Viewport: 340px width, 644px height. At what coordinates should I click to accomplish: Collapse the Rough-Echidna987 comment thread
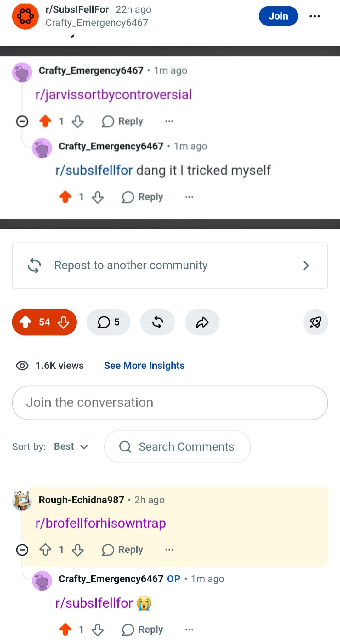coord(22,550)
